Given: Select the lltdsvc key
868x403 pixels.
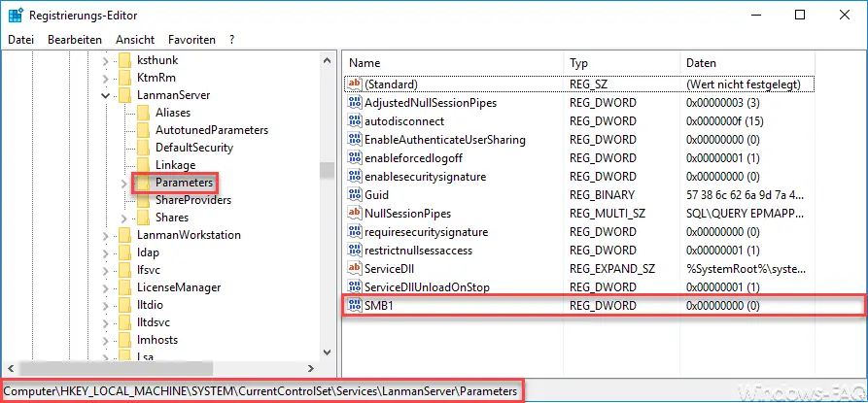Looking at the screenshot, I should [x=154, y=322].
